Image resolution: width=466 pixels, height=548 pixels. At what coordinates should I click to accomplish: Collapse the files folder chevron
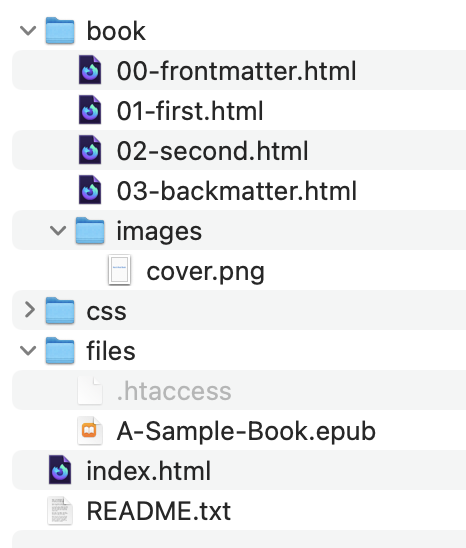point(28,351)
